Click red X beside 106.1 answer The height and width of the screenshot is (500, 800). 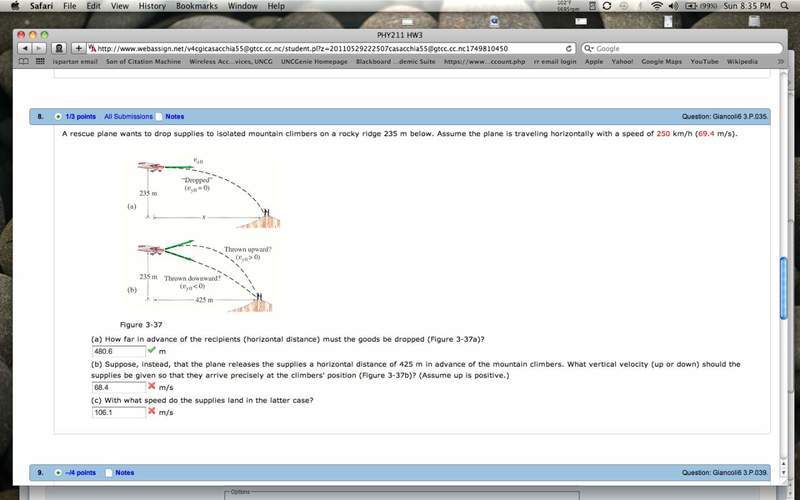152,411
